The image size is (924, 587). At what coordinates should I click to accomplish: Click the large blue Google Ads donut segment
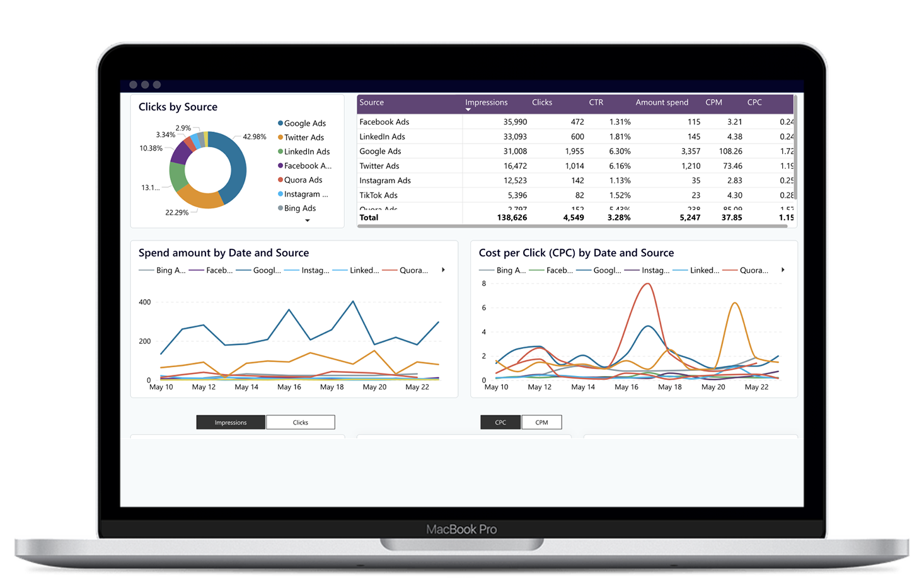coord(236,167)
